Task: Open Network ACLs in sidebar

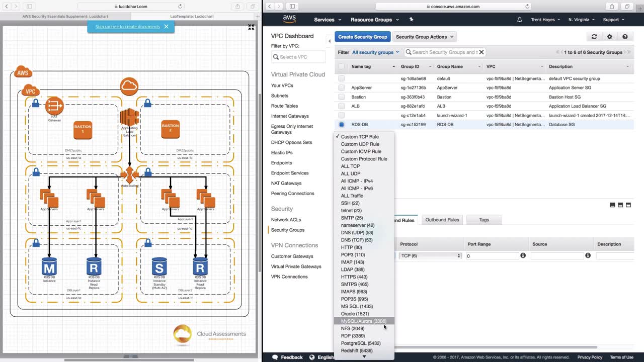Action: pos(286,220)
